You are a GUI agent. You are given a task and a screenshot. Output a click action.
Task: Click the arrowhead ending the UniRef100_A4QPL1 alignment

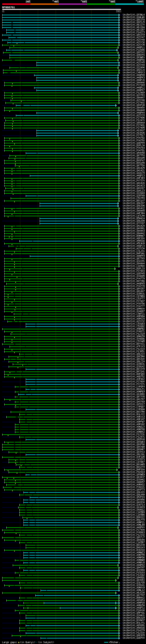coord(119,48)
